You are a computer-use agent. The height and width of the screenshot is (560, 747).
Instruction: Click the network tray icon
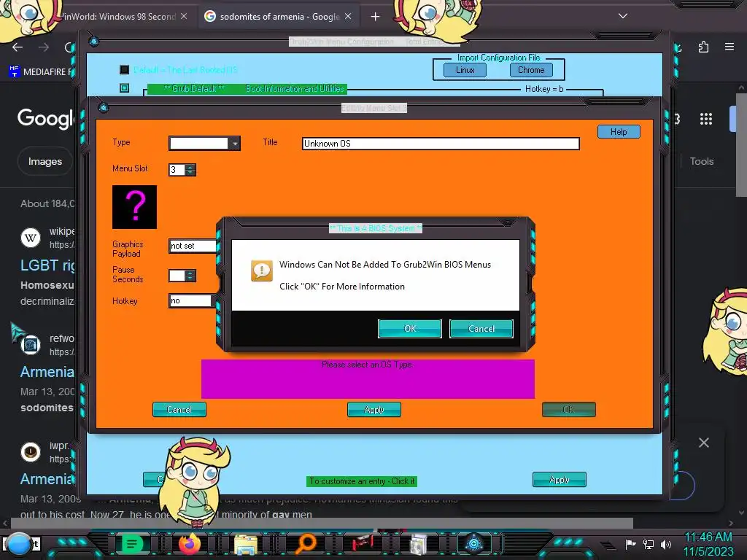pyautogui.click(x=649, y=544)
